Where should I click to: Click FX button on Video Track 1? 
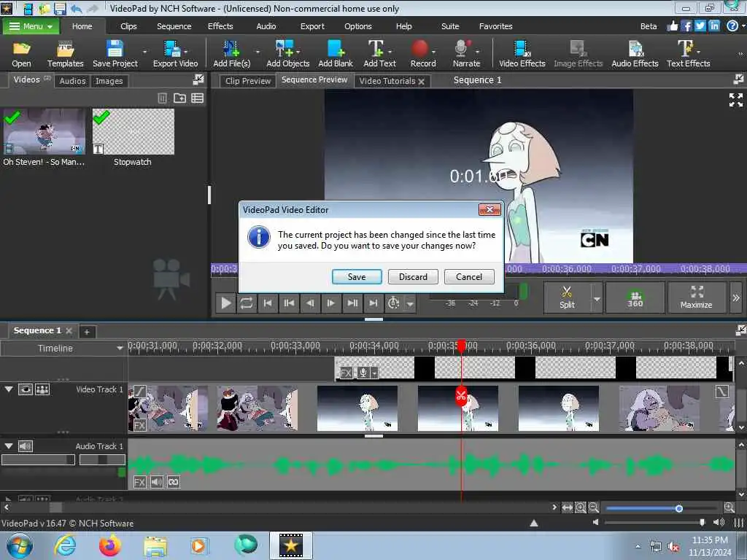click(x=139, y=425)
